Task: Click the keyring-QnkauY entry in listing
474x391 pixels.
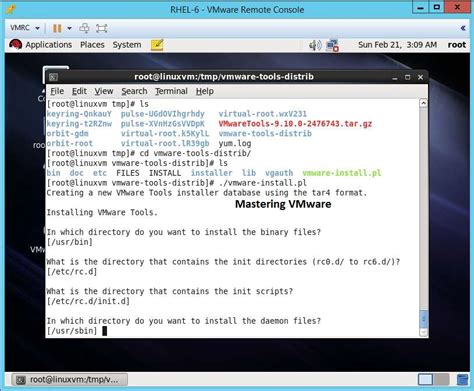Action: pos(79,114)
